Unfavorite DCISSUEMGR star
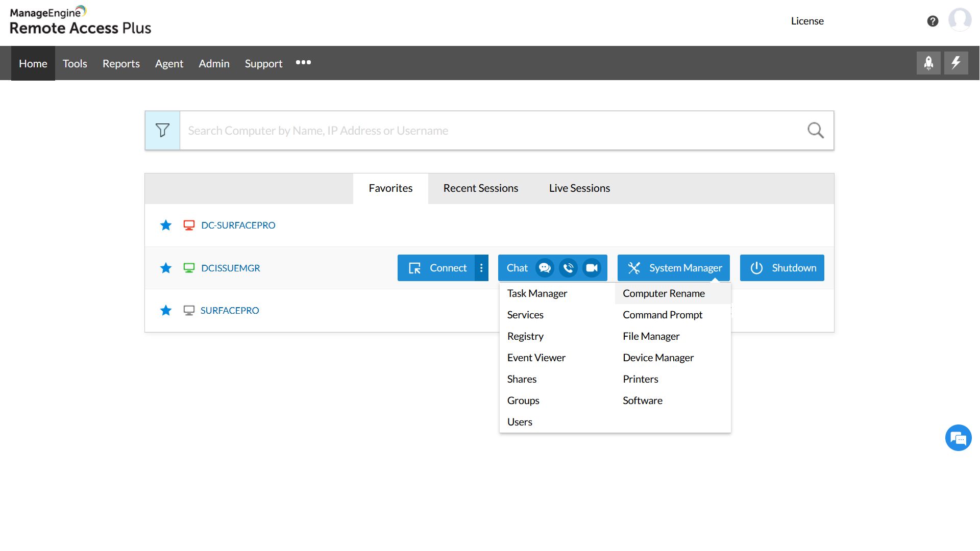Viewport: 980px width, 551px height. pyautogui.click(x=166, y=268)
